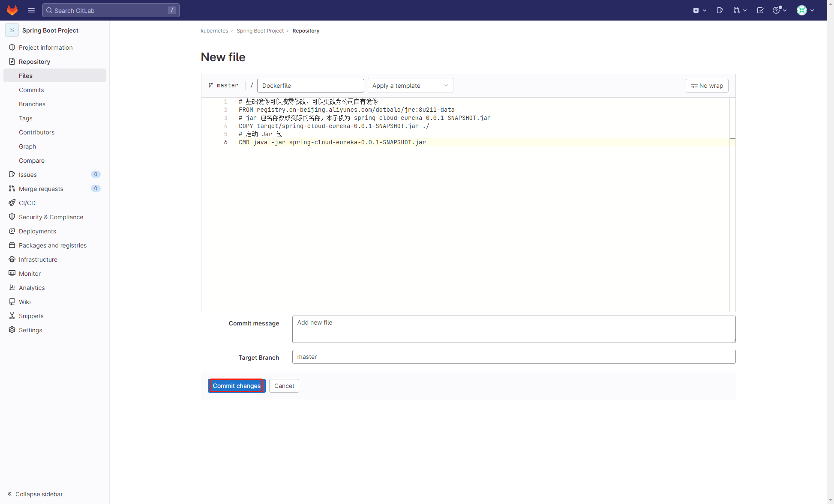Click the Analytics chart icon
Viewport: 834px width, 504px height.
point(12,287)
